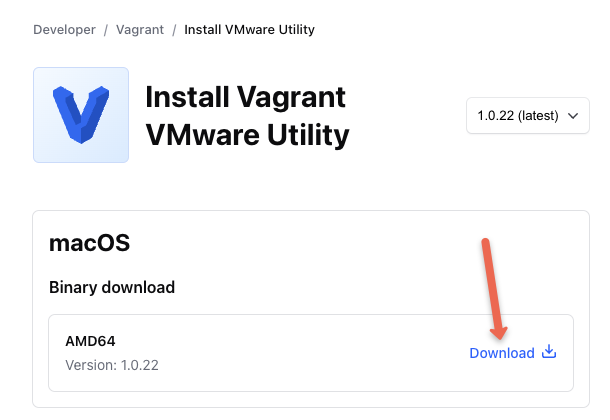Image resolution: width=610 pixels, height=420 pixels.
Task: Click the red arrow annotation
Action: (x=494, y=289)
